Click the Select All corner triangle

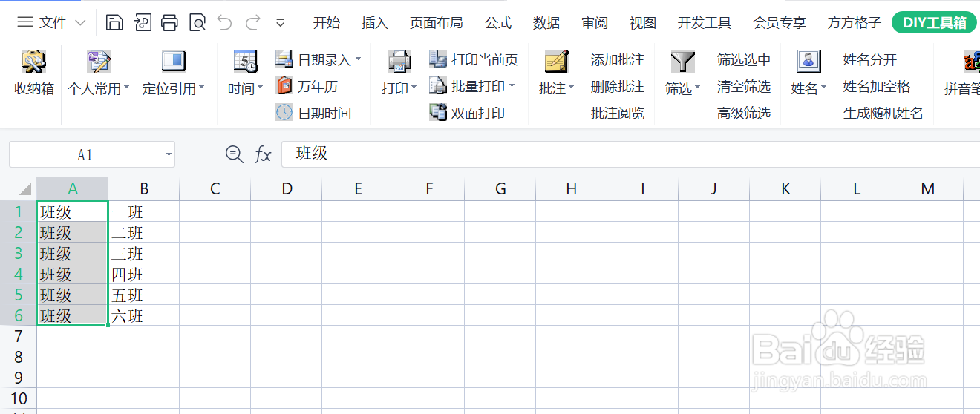[25, 188]
